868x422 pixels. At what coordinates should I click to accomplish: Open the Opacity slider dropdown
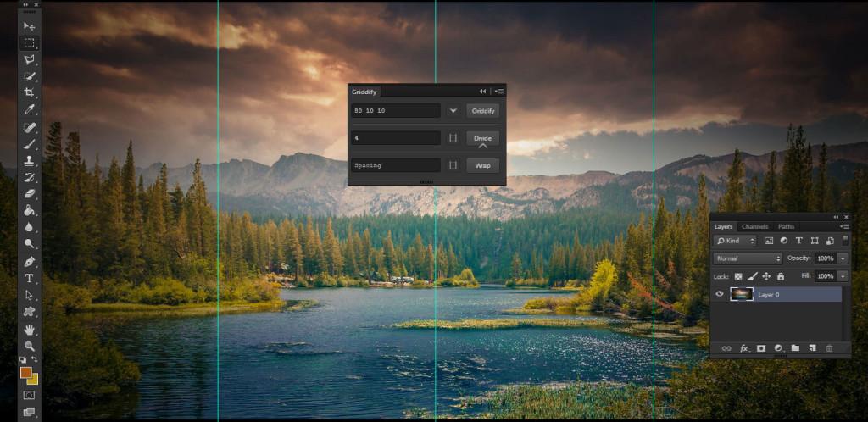click(843, 258)
